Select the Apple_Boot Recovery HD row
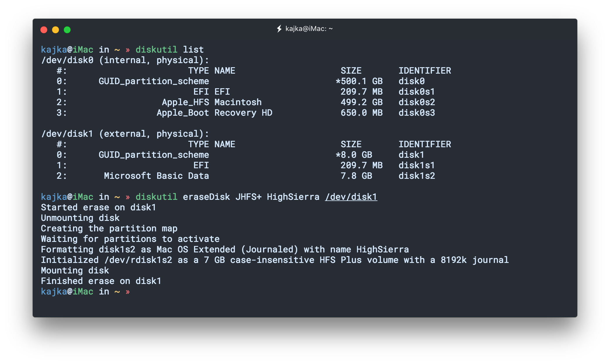 click(x=214, y=112)
